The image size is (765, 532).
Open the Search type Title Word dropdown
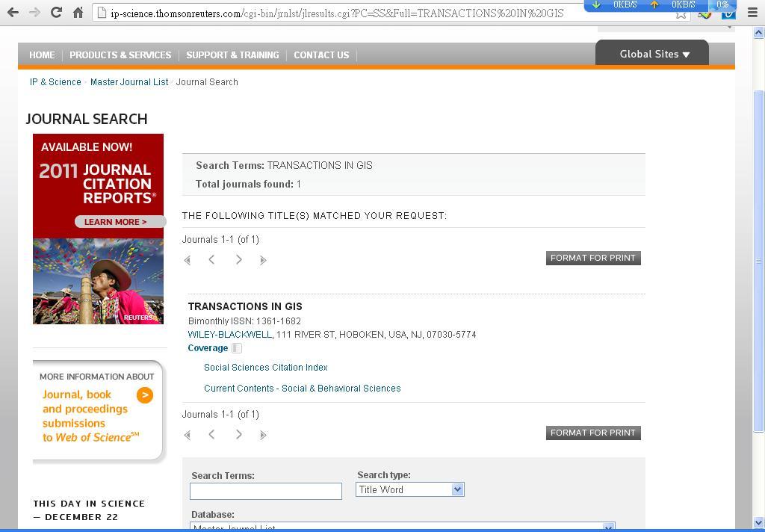coord(410,489)
